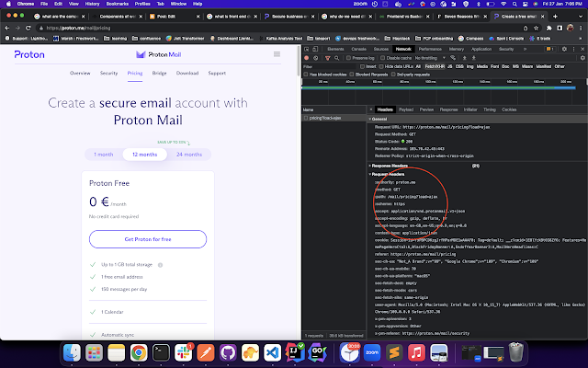Image resolution: width=588 pixels, height=368 pixels.
Task: Switch to the Response tab
Action: [448, 109]
